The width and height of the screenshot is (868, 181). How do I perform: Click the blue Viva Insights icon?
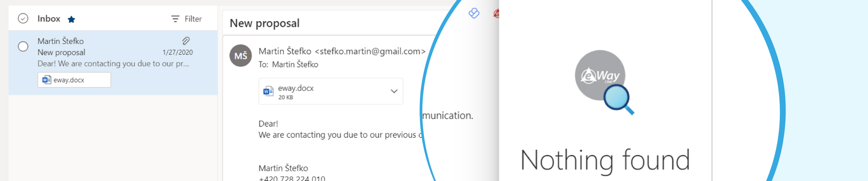474,13
